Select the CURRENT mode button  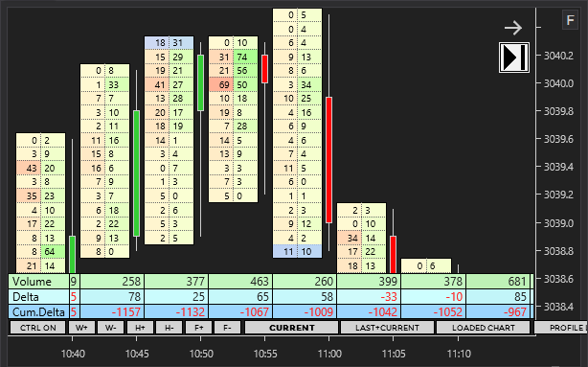[292, 328]
